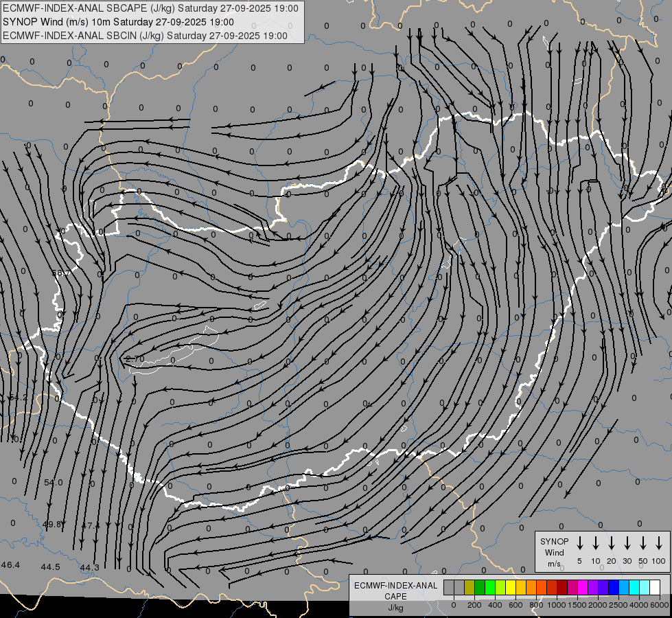Click the 47.4 value on the map
This screenshot has height=618, width=672.
pyautogui.click(x=91, y=525)
